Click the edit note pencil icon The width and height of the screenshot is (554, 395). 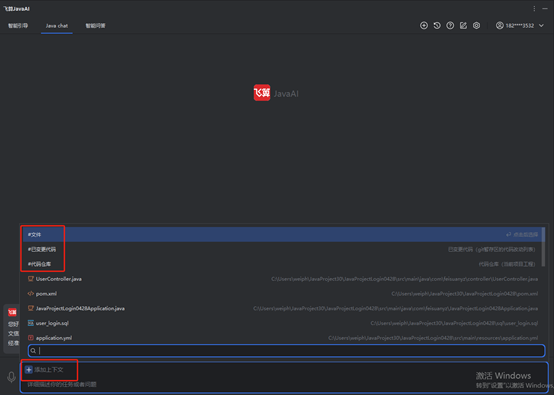click(463, 25)
